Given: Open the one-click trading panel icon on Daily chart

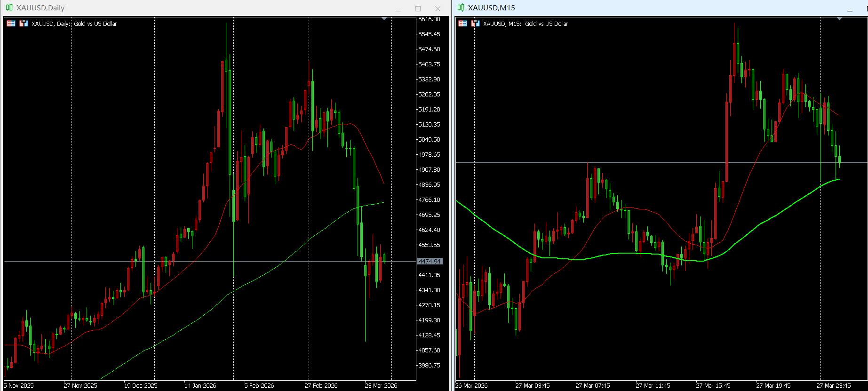Looking at the screenshot, I should point(11,24).
